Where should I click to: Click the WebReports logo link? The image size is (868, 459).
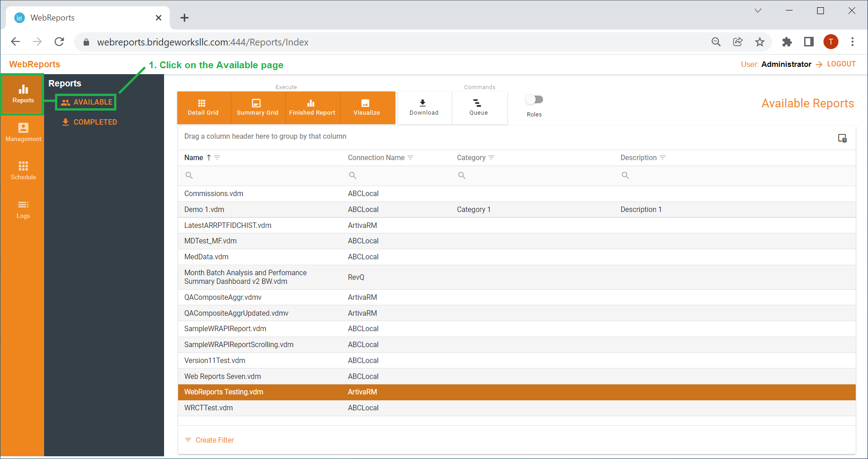pos(35,64)
